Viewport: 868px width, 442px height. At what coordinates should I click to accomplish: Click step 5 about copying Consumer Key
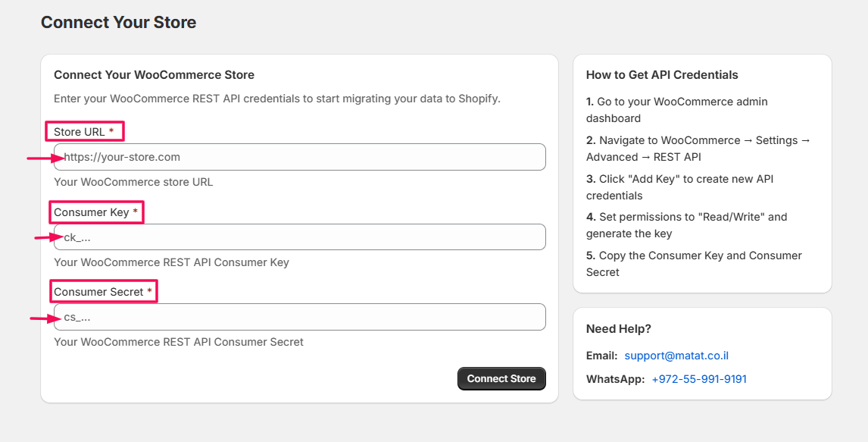693,264
